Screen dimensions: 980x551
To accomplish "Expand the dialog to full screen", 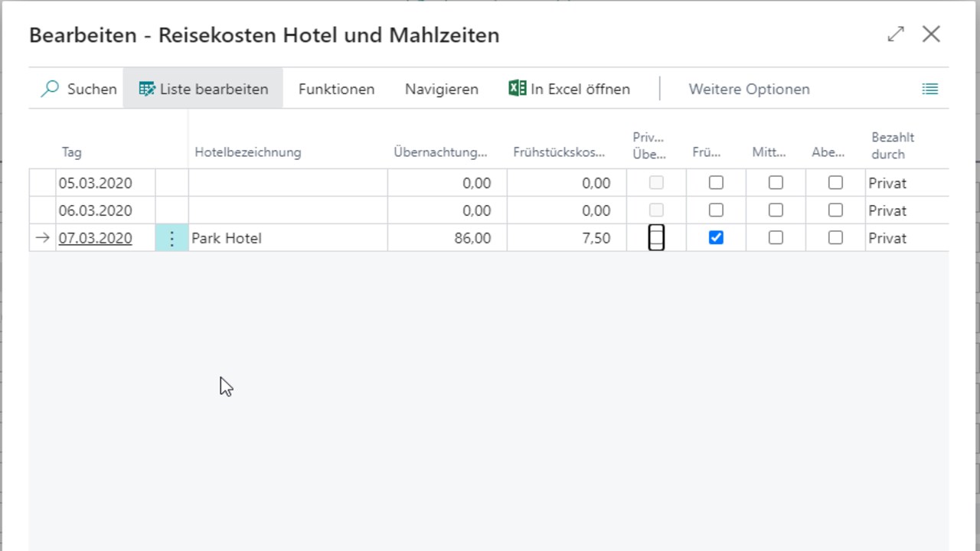I will coord(896,34).
